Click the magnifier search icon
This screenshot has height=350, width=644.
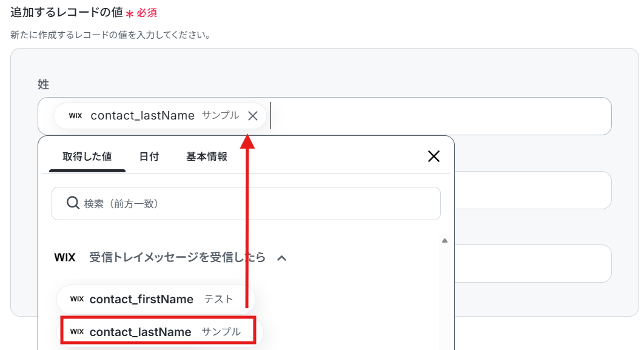[x=73, y=203]
